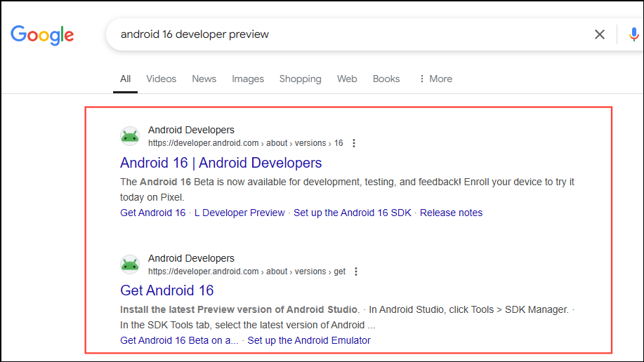Click the first result's URL breadcrumb ending in 16
This screenshot has height=362, width=644.
click(246, 143)
